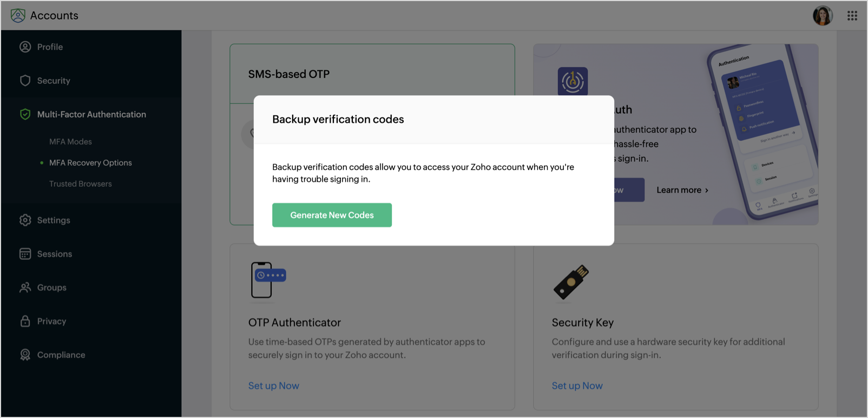Click the Sessions calendar icon

coord(25,254)
